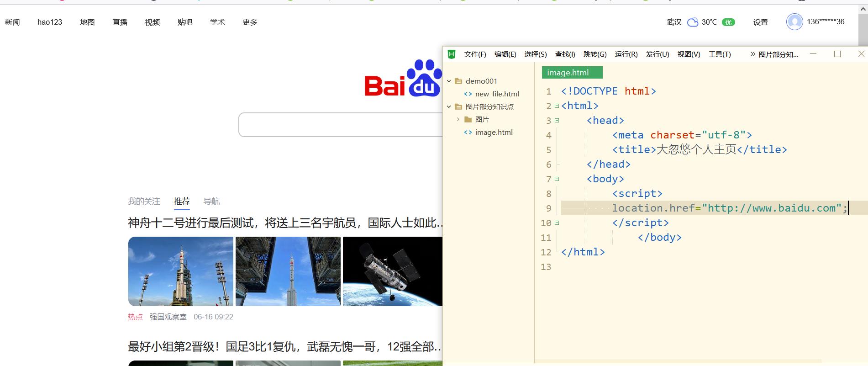The height and width of the screenshot is (366, 868).
Task: Click the image.html file icon in tree
Action: 468,132
